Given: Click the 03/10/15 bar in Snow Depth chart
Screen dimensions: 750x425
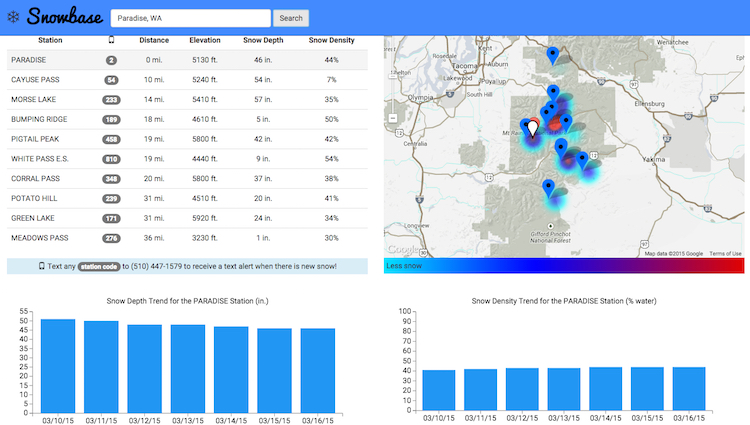Looking at the screenshot, I should [x=58, y=364].
